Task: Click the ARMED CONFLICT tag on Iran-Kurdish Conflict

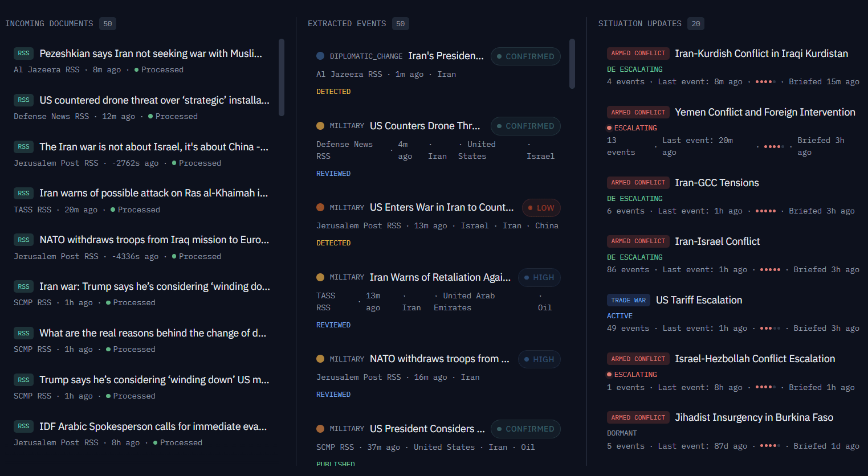Action: pos(638,54)
